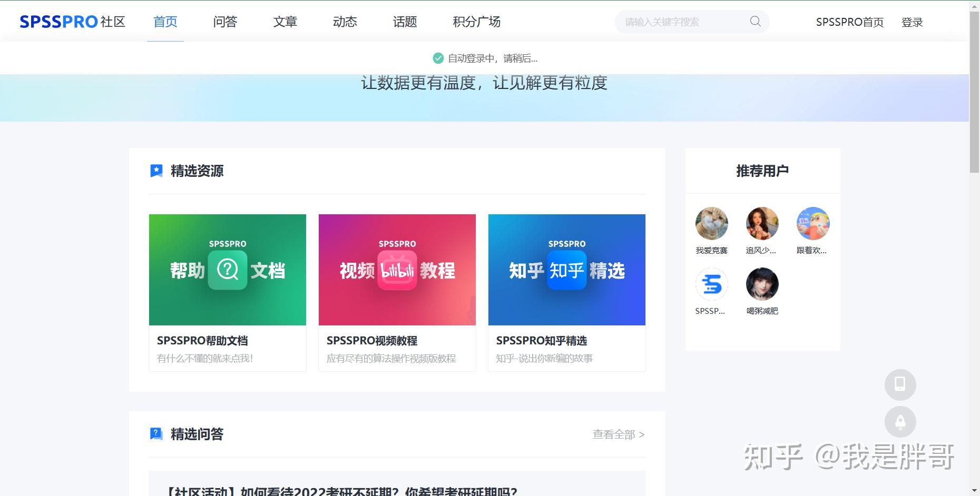The width and height of the screenshot is (980, 496).
Task: Go to SPSSPRO首页 link
Action: pyautogui.click(x=849, y=22)
